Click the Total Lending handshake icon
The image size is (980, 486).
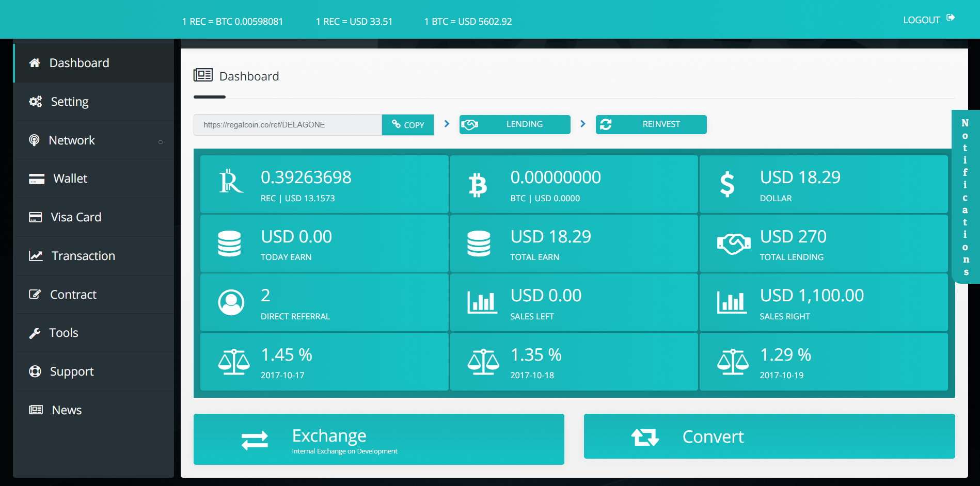(x=733, y=244)
